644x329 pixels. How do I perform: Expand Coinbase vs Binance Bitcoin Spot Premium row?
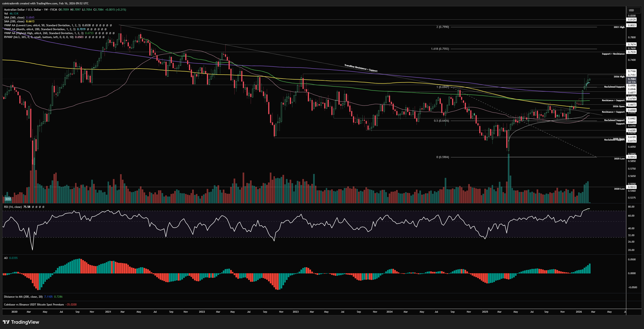[34, 305]
